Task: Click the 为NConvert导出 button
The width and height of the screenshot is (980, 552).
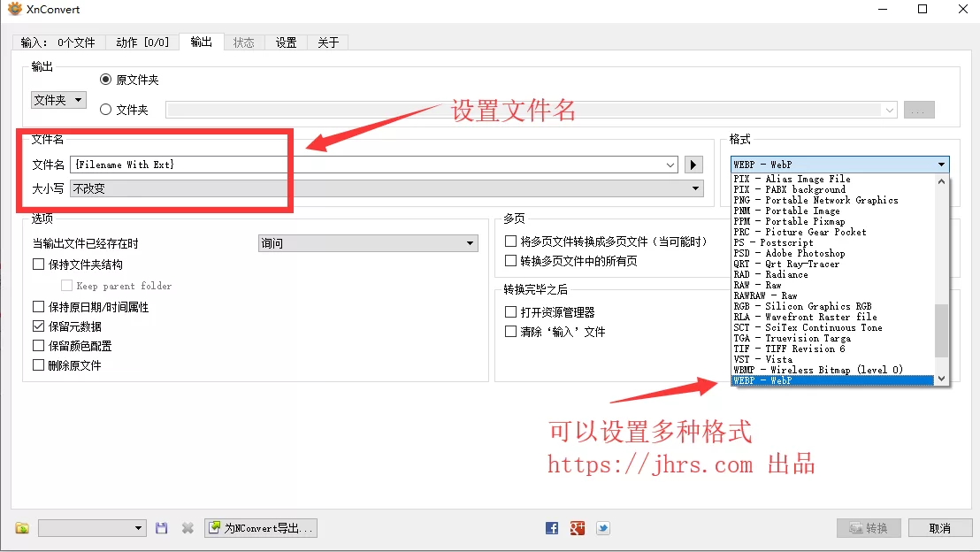Action: pos(261,528)
